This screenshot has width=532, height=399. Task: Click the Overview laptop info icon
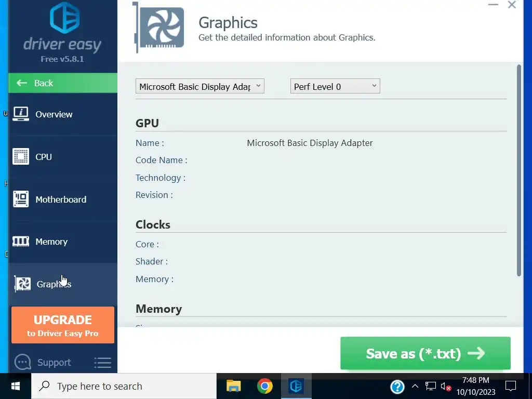click(21, 114)
